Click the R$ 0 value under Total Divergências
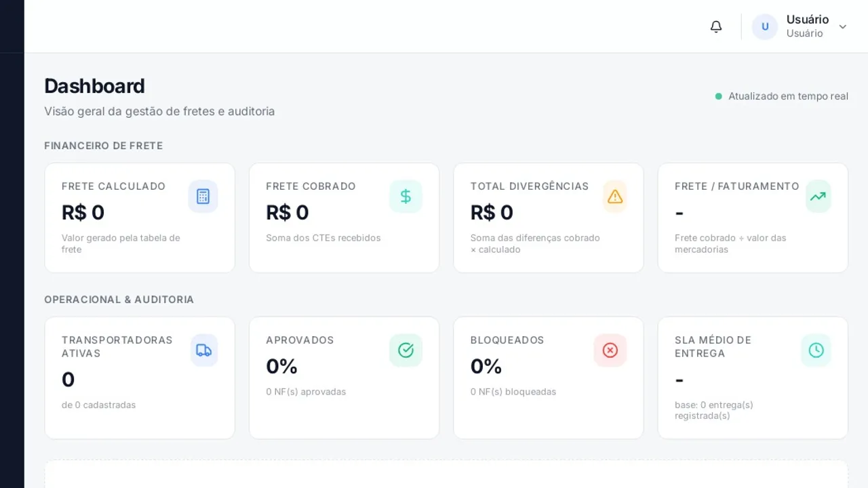Image resolution: width=868 pixels, height=488 pixels. pos(492,213)
